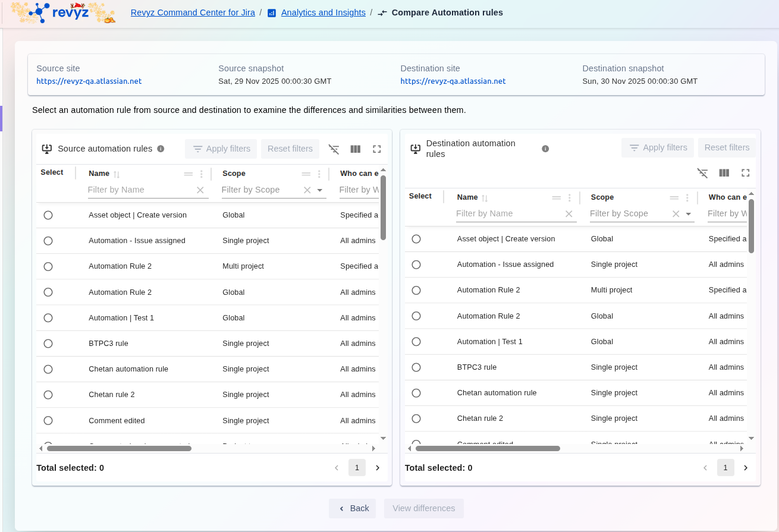Open show/hide columns icon in Destination panel
This screenshot has height=532, width=779.
point(724,173)
